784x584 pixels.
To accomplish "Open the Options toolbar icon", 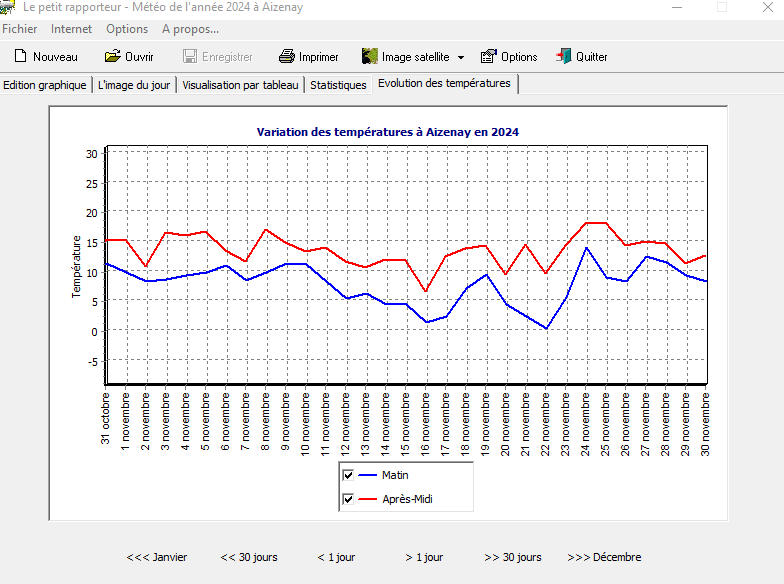I will [489, 57].
